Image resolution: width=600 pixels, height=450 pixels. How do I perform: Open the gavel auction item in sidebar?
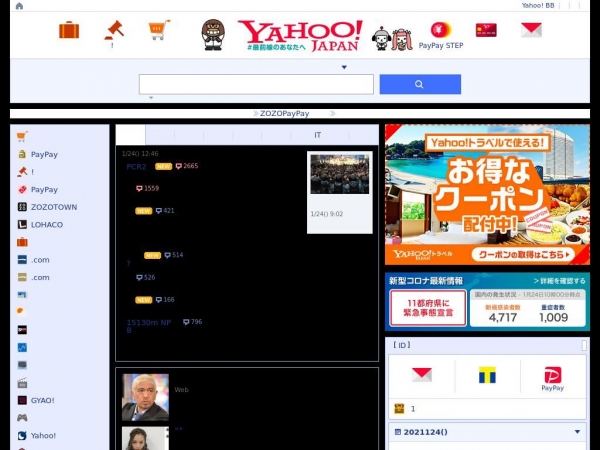point(25,172)
